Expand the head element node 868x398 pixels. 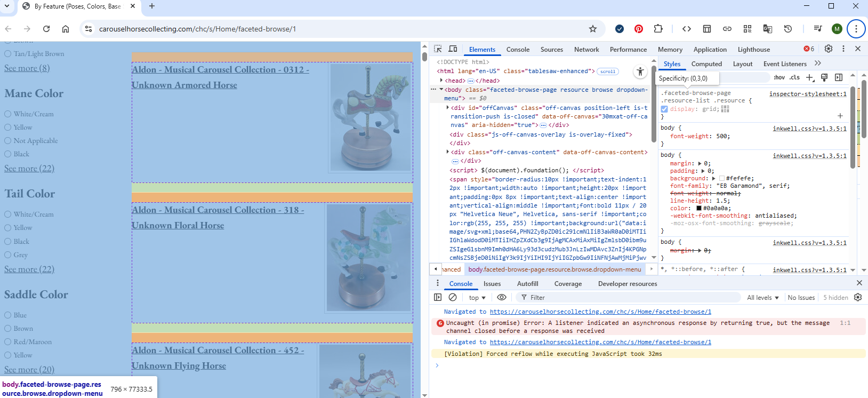click(x=441, y=81)
